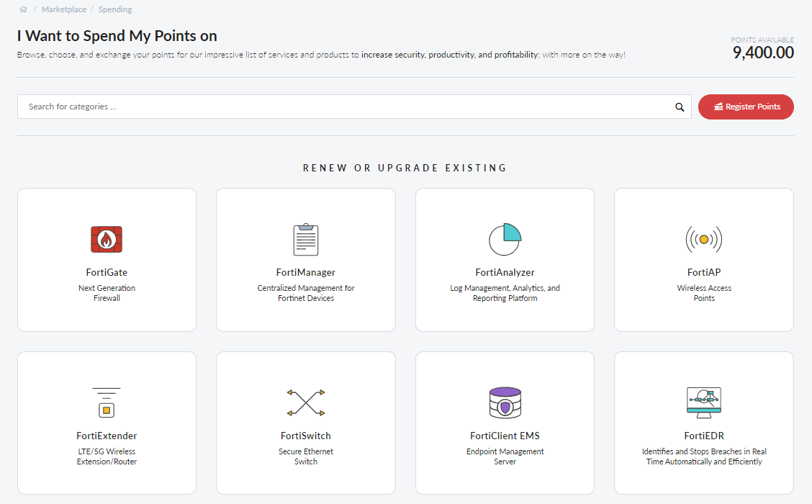Screen dimensions: 812x504
Task: Click the FortiSwitch crossed-cables icon
Action: click(x=305, y=402)
